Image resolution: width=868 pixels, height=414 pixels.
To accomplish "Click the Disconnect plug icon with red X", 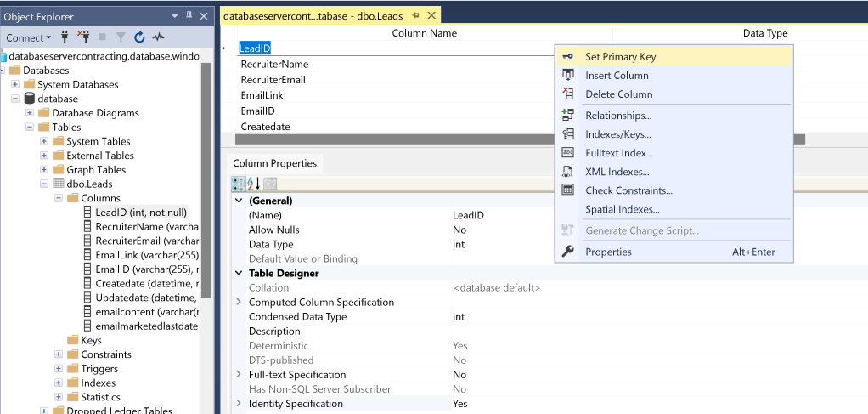I will (x=83, y=37).
